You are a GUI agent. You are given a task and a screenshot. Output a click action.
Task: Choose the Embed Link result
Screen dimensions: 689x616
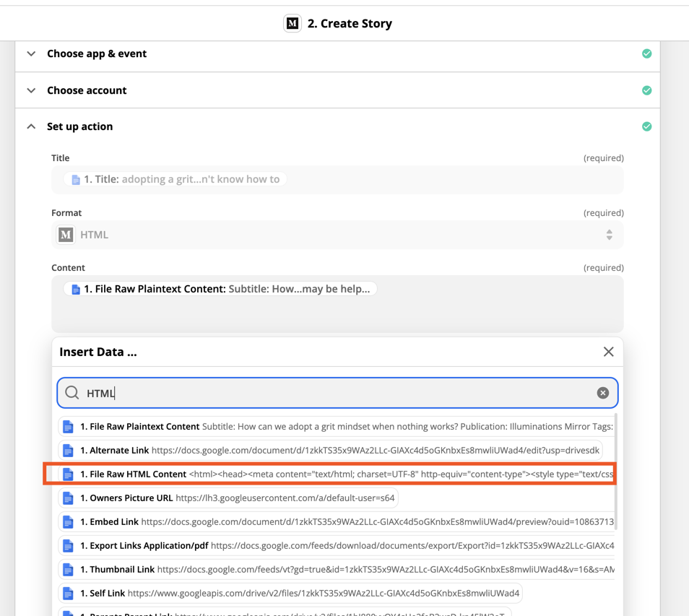(x=337, y=521)
